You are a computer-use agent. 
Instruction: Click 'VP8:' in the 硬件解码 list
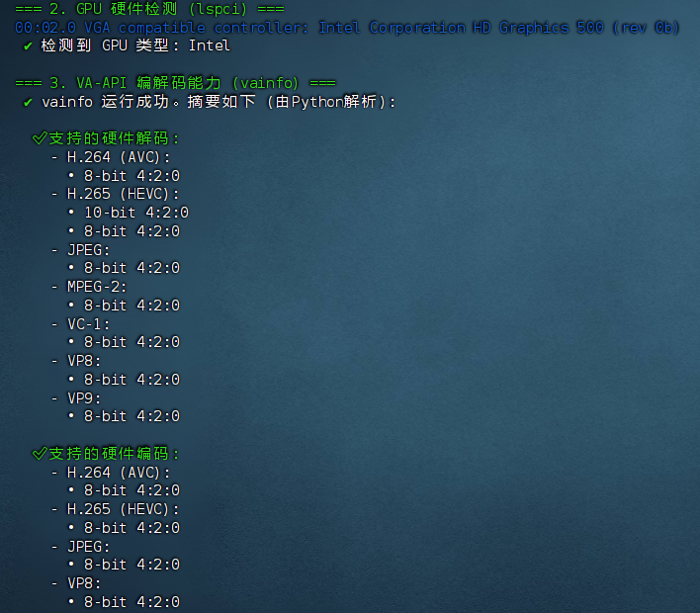click(84, 361)
